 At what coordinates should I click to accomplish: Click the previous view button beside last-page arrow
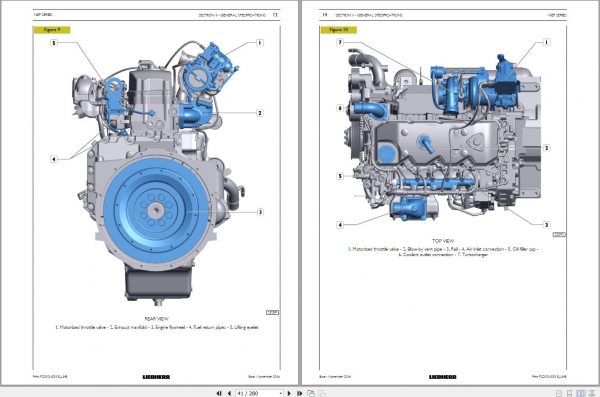pyautogui.click(x=311, y=393)
